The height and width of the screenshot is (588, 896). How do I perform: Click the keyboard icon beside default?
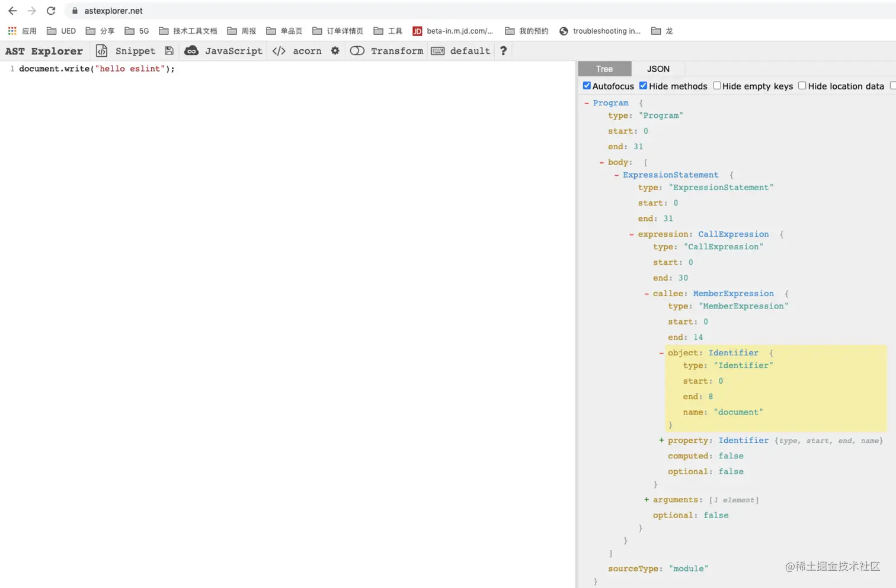pyautogui.click(x=438, y=51)
